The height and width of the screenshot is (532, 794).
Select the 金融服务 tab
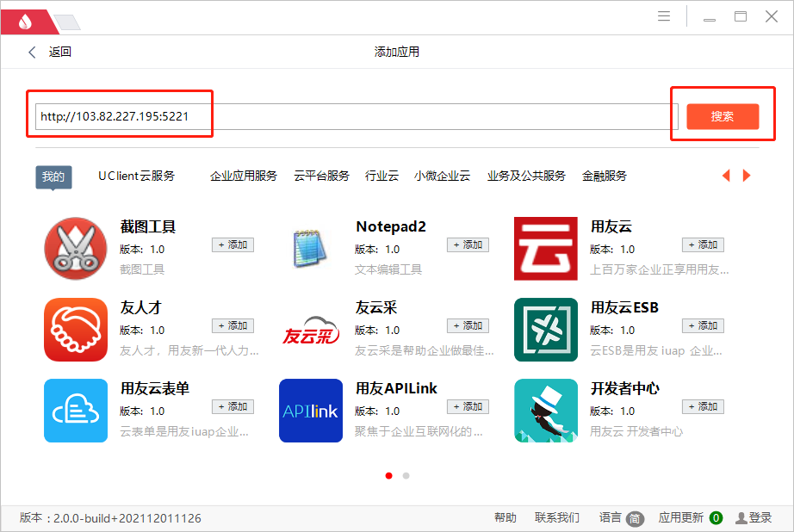pos(604,176)
